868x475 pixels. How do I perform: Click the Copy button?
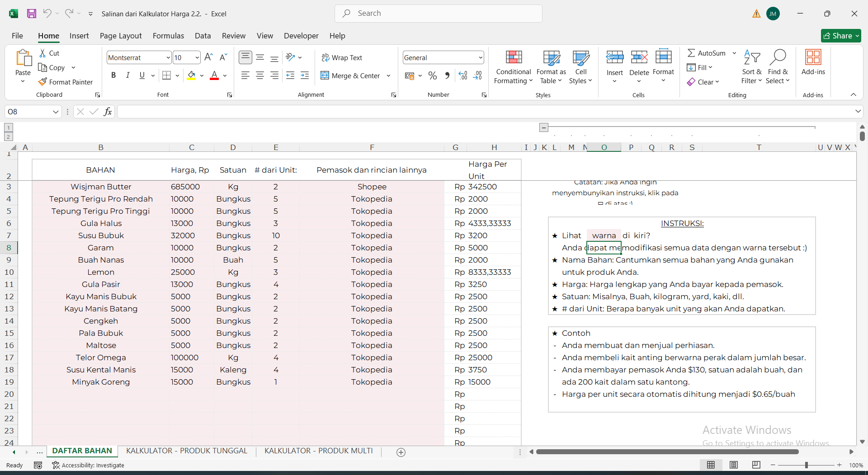pyautogui.click(x=52, y=67)
